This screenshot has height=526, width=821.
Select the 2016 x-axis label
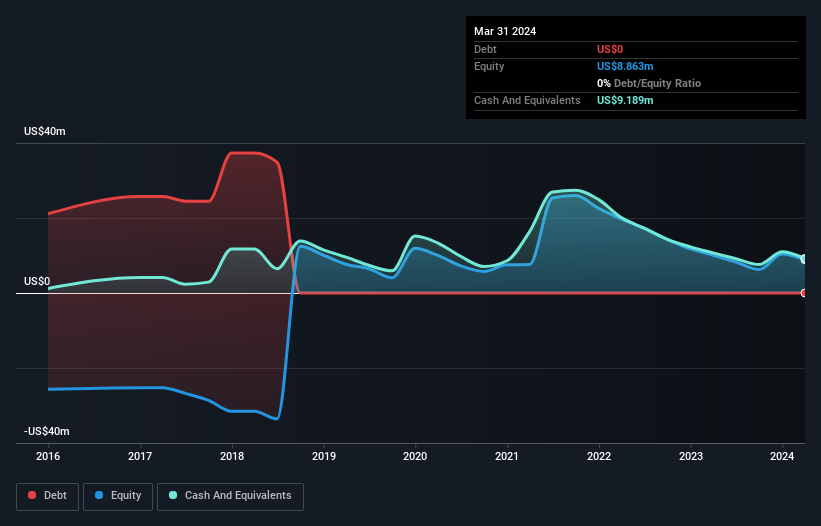coord(48,456)
